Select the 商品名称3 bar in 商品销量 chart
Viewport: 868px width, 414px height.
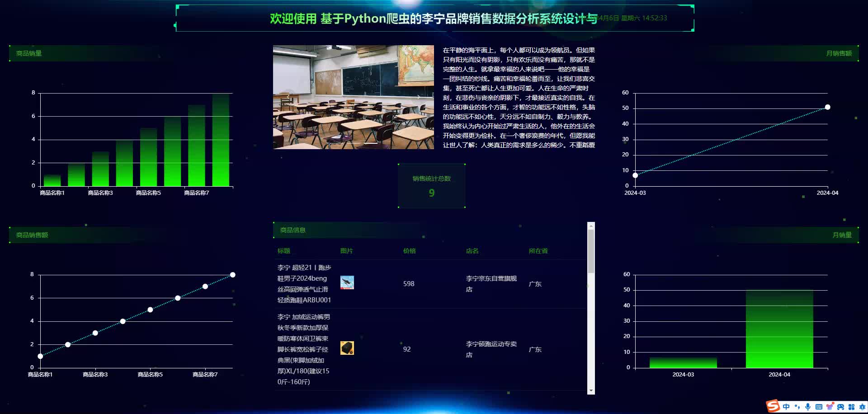point(100,169)
